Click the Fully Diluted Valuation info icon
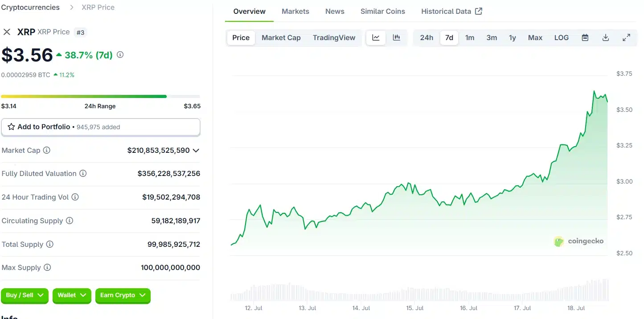 point(83,173)
